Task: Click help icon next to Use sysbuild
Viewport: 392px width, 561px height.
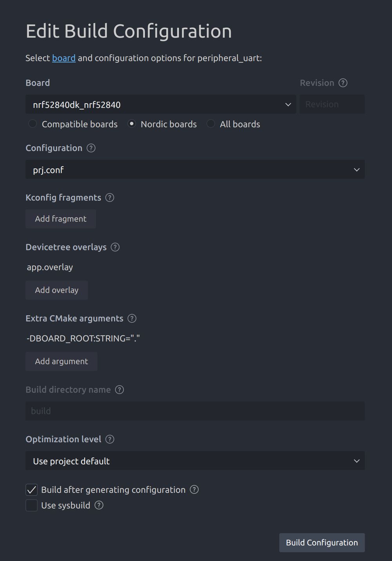Action: (x=99, y=505)
